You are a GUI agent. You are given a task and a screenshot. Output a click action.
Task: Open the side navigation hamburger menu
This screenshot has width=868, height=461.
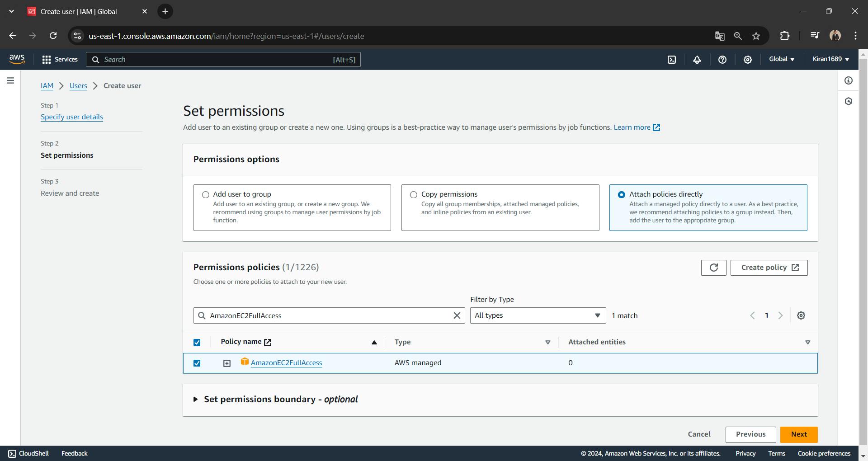[10, 80]
